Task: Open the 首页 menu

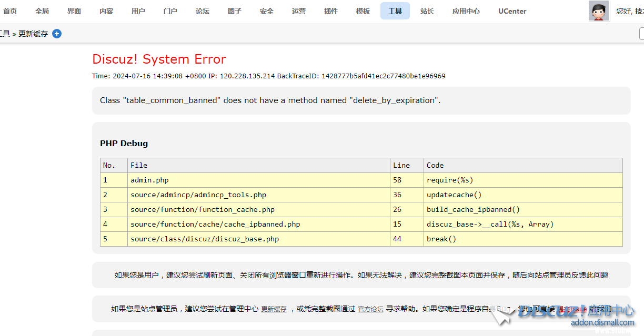Action: coord(10,11)
